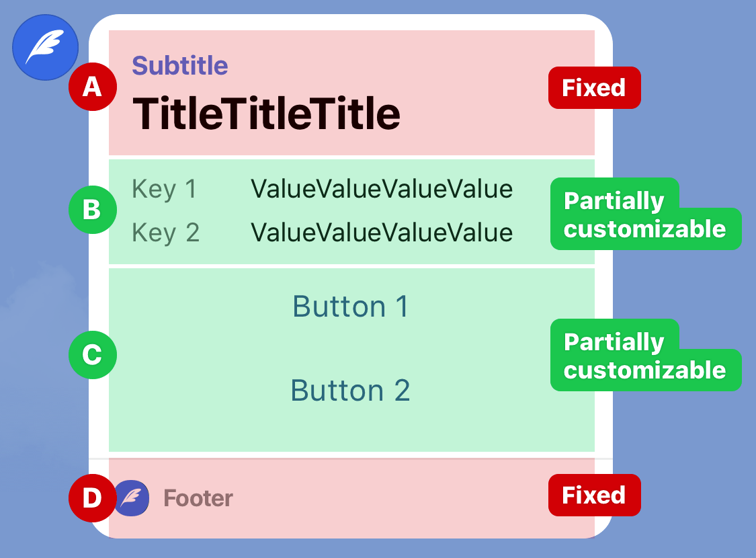Click the Fixed label next to the title
This screenshot has height=558, width=756.
click(595, 88)
